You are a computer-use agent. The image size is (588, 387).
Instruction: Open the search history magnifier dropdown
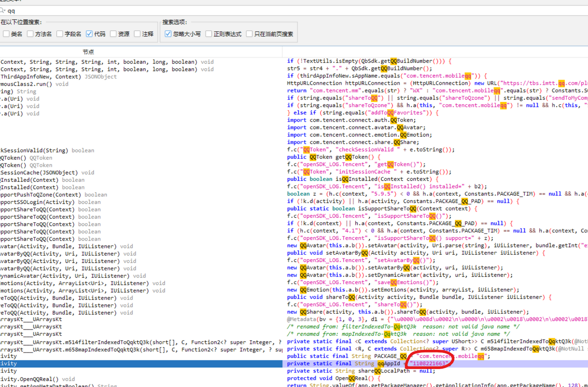[2, 10]
